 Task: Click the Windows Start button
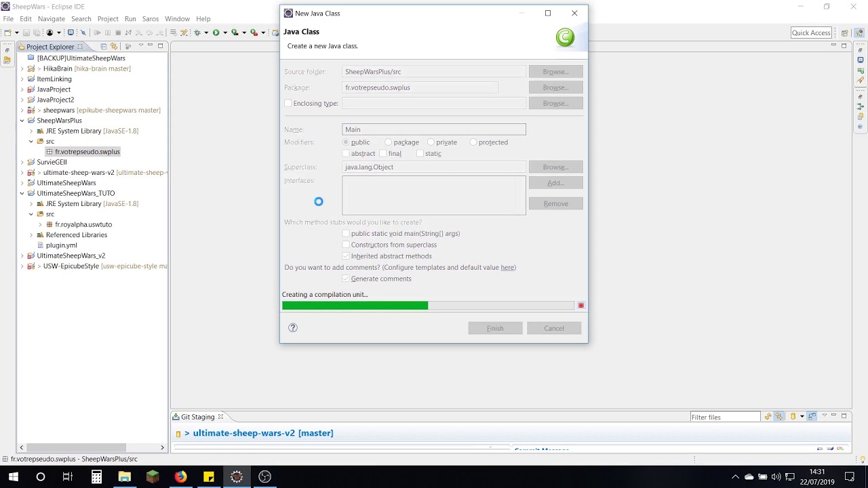pyautogui.click(x=13, y=476)
